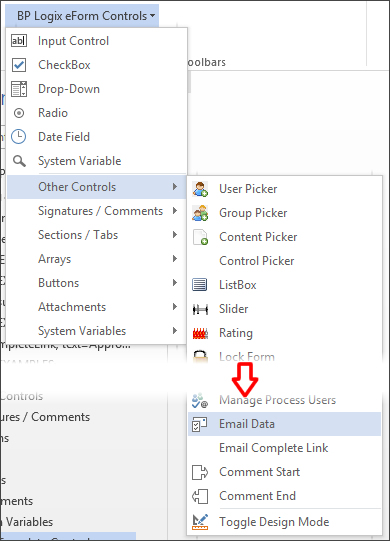
Task: Click the Date Field clock icon
Action: coord(19,137)
